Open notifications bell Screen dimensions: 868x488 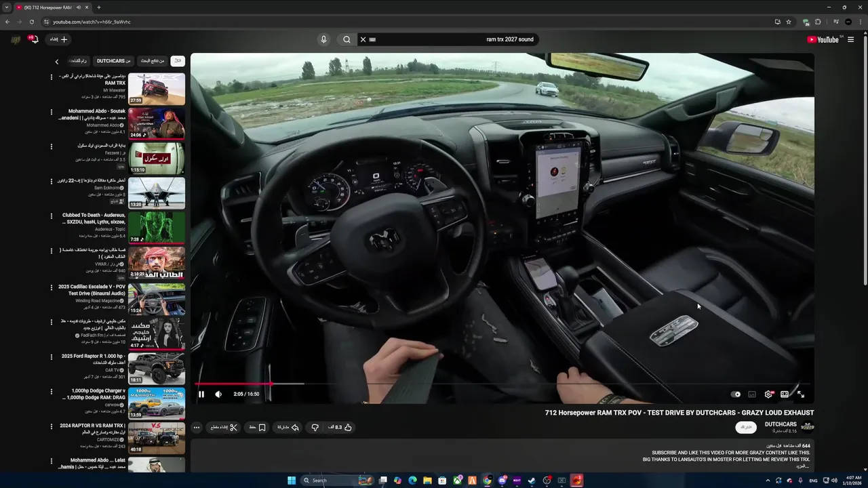click(33, 39)
